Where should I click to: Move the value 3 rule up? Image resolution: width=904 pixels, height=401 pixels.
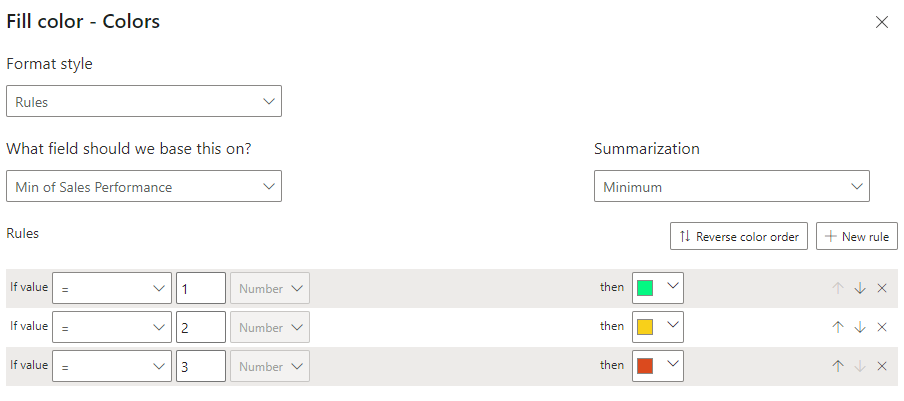838,366
